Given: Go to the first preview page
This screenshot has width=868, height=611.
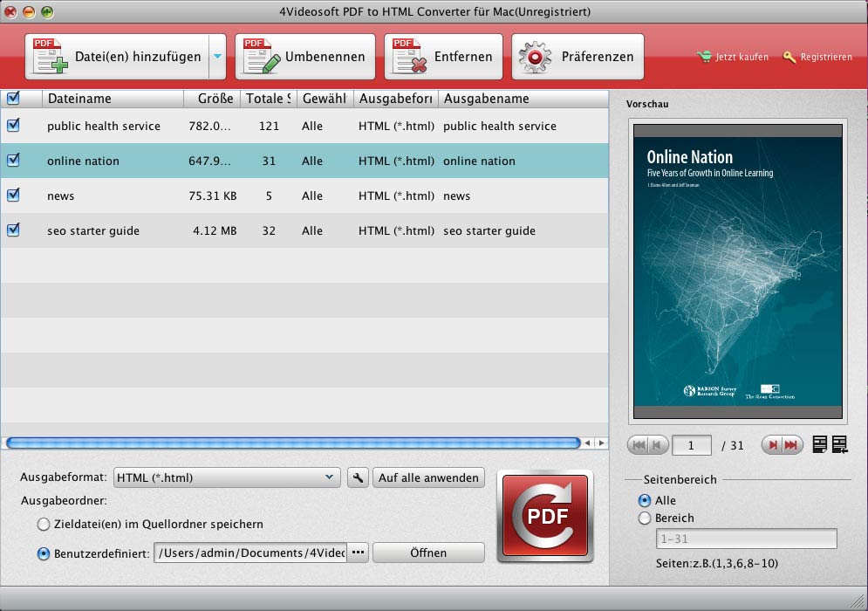Looking at the screenshot, I should click(639, 445).
